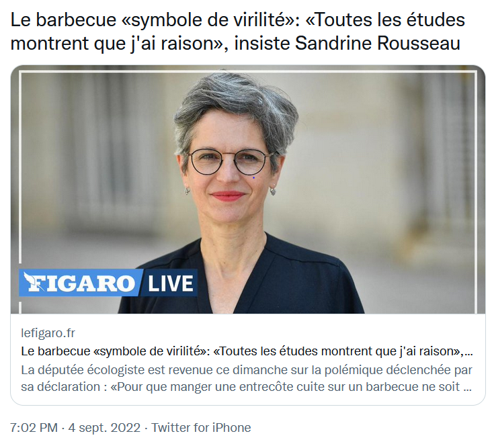Click the ellipsis ending the card title
This screenshot has width=492, height=448.
pos(468,353)
